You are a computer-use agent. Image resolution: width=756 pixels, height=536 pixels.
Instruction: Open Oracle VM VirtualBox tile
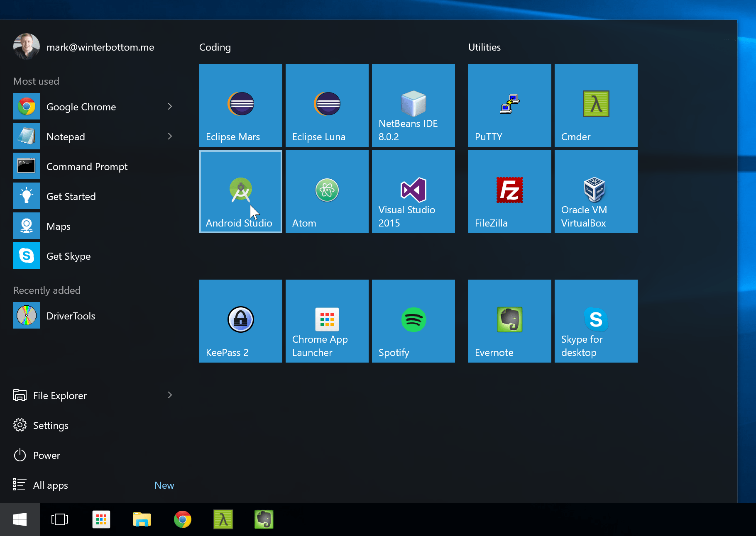596,192
